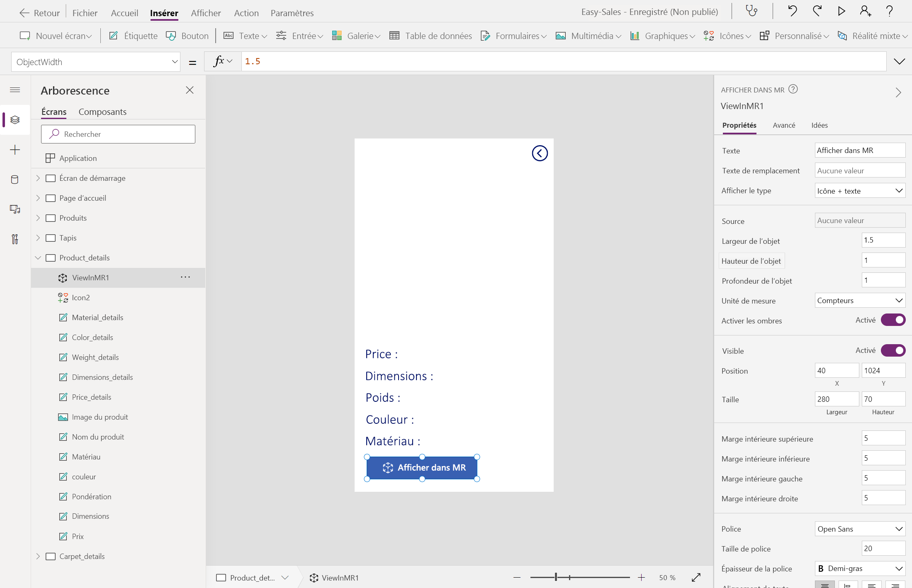Screen dimensions: 912x588
Task: Toggle the Activer les ombres switch
Action: tap(893, 320)
